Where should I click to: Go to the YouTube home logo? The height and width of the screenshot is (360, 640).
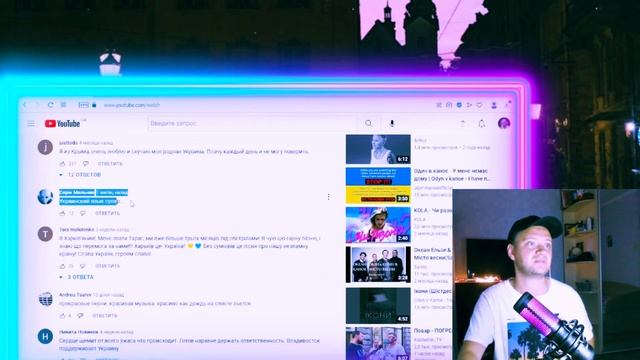point(62,123)
